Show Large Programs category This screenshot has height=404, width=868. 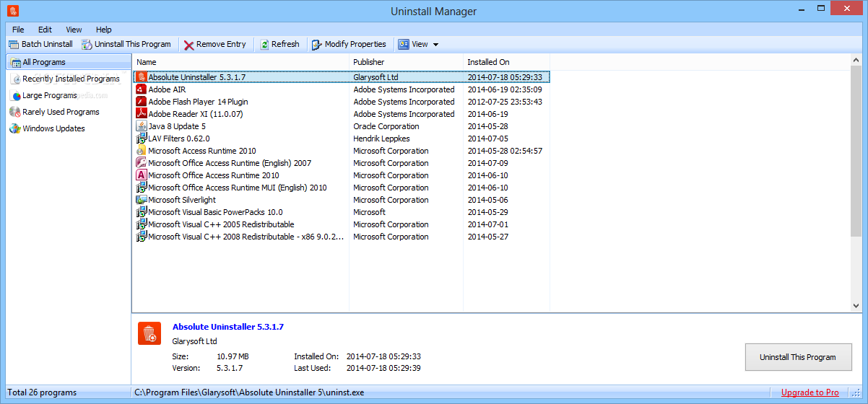pyautogui.click(x=50, y=95)
